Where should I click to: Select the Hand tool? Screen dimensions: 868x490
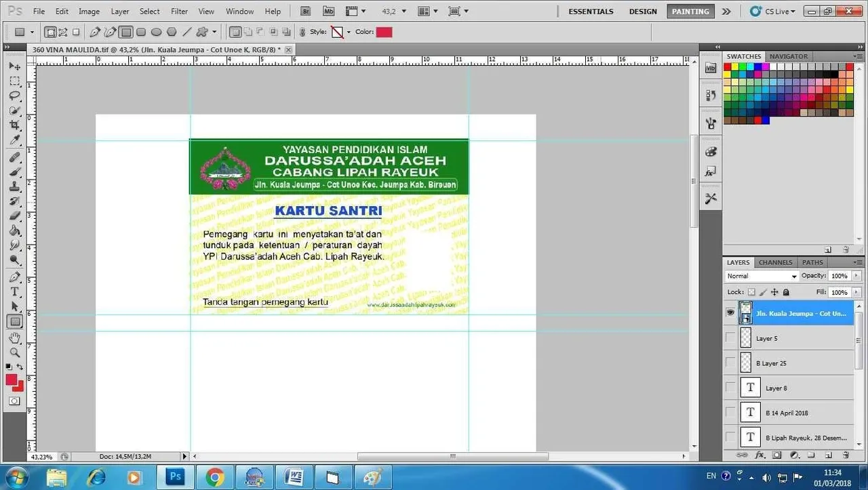click(14, 338)
